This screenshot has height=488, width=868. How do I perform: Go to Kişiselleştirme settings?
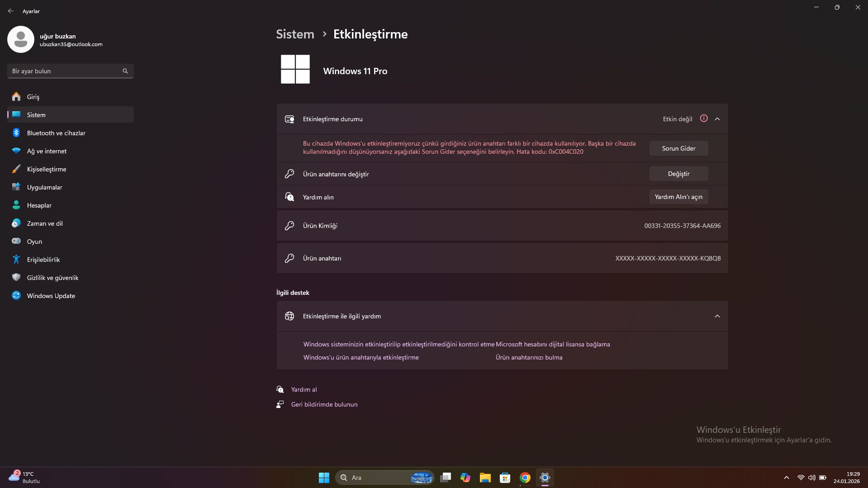(x=71, y=169)
